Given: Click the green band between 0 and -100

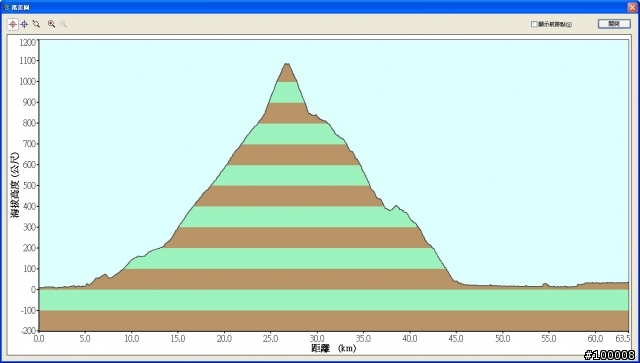Looking at the screenshot, I should pyautogui.click(x=333, y=300).
